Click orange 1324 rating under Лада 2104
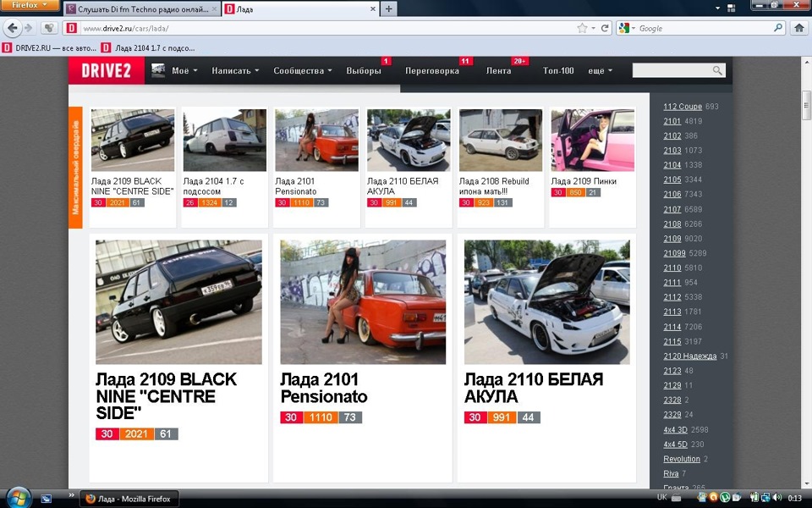Screen dimensions: 812x508 (209, 202)
